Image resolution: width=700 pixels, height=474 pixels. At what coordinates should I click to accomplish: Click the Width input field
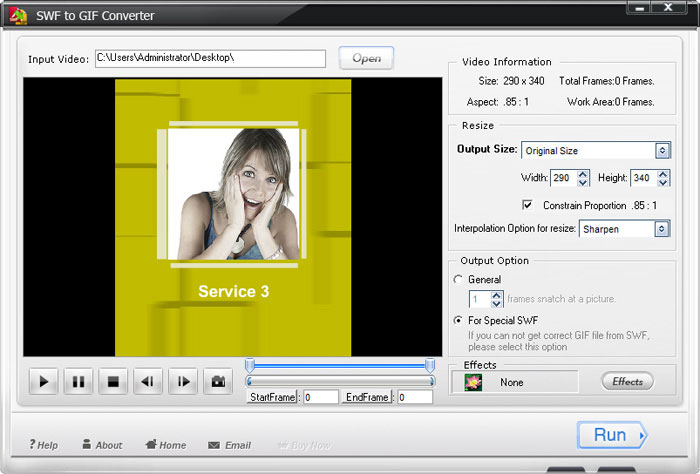[x=564, y=178]
